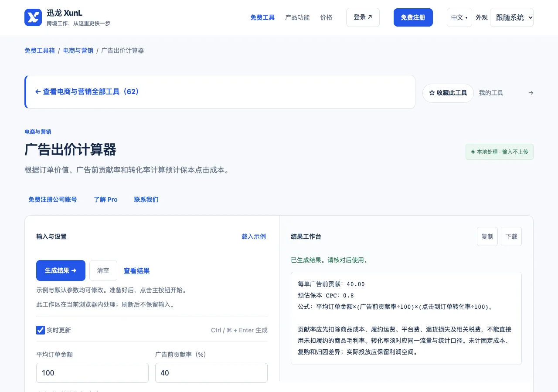
Task: Toggle the 实时更新 checkbox
Action: tap(41, 330)
